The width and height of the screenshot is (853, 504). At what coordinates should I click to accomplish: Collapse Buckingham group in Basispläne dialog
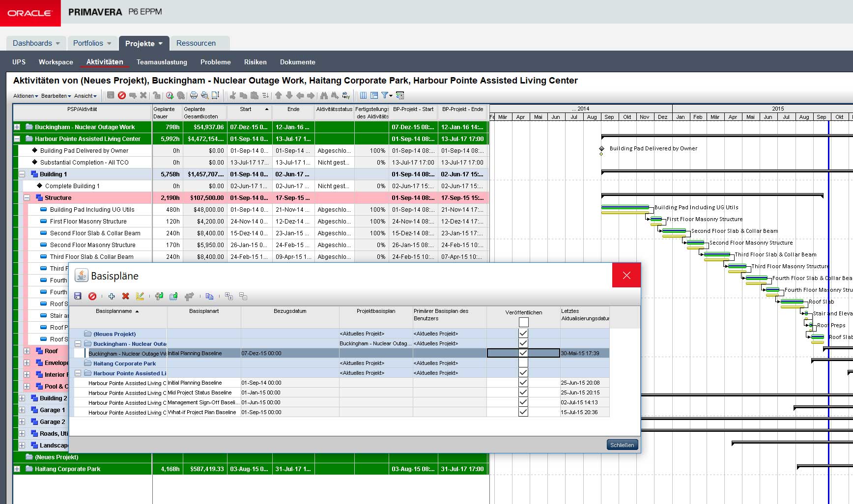pos(78,343)
